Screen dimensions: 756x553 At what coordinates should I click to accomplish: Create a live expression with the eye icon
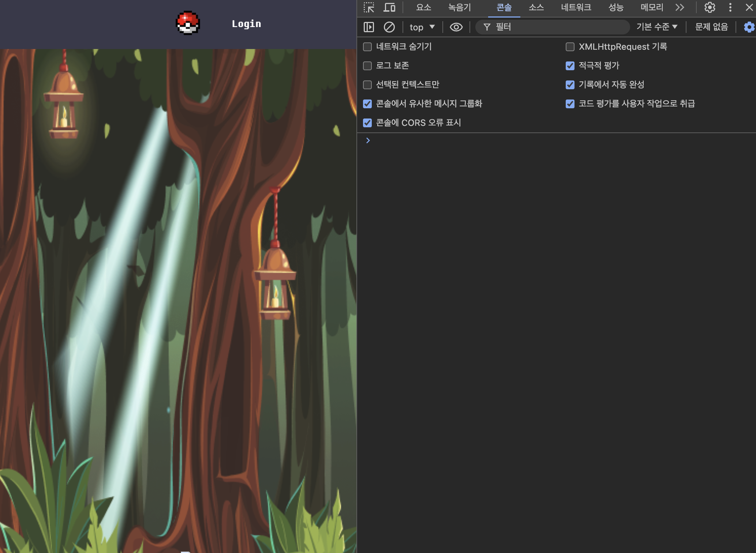(456, 27)
